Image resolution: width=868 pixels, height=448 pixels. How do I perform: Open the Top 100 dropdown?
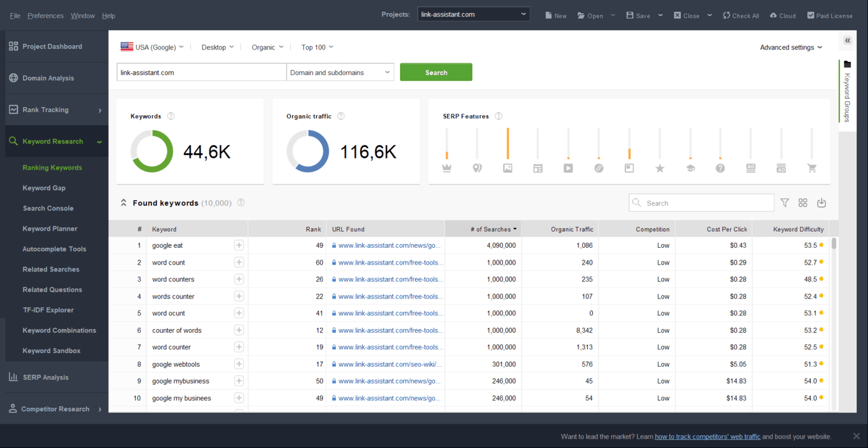pyautogui.click(x=317, y=47)
